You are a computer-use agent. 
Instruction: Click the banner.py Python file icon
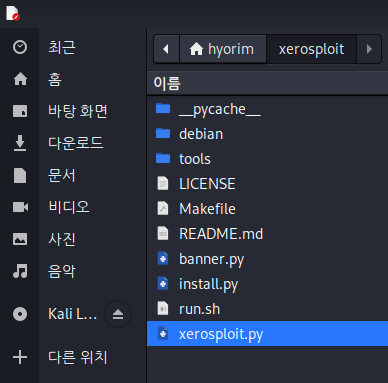pyautogui.click(x=163, y=258)
